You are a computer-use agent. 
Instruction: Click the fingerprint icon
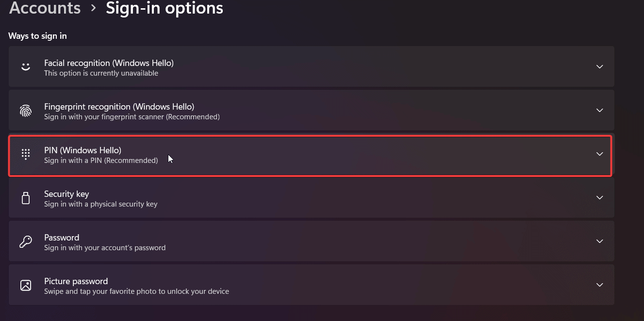(26, 111)
